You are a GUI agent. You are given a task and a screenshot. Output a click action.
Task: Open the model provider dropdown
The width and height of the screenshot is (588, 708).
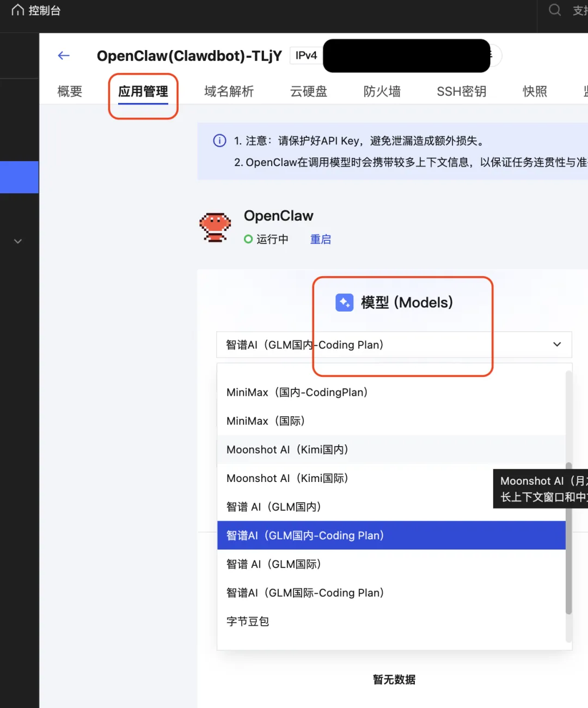coord(394,345)
